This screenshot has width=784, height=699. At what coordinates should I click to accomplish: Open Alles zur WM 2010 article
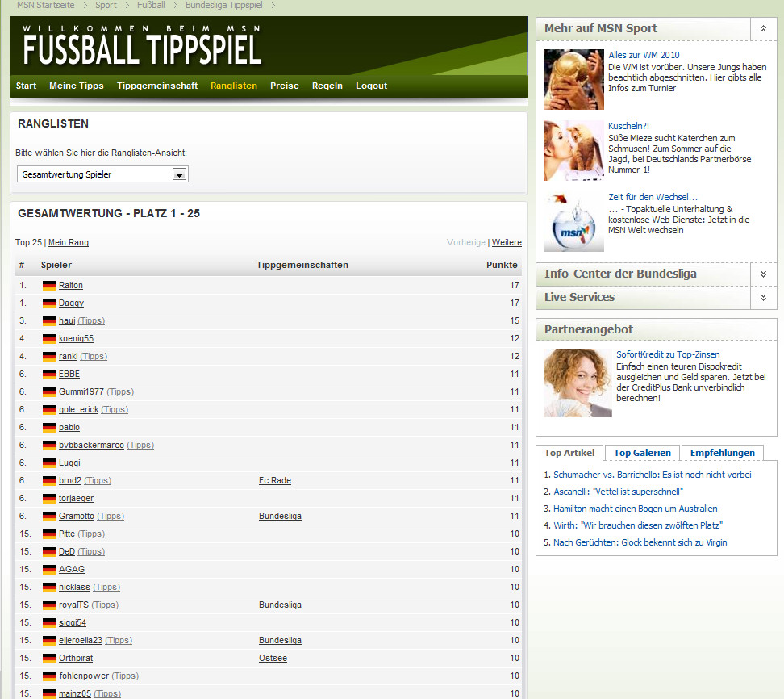(644, 55)
